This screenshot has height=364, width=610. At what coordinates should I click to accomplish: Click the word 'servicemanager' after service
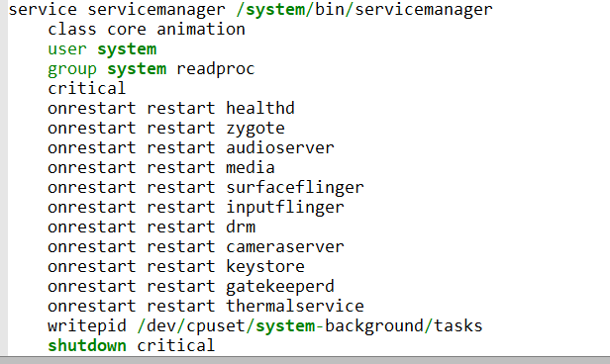(156, 10)
